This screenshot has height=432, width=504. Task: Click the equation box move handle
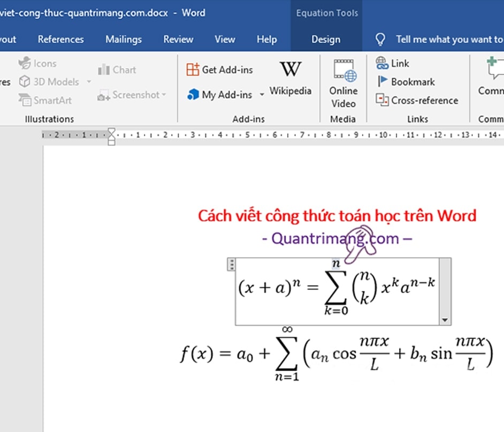pos(231,264)
